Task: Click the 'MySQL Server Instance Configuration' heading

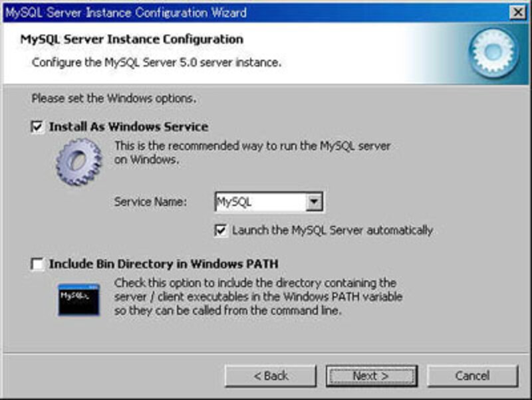Action: click(132, 39)
